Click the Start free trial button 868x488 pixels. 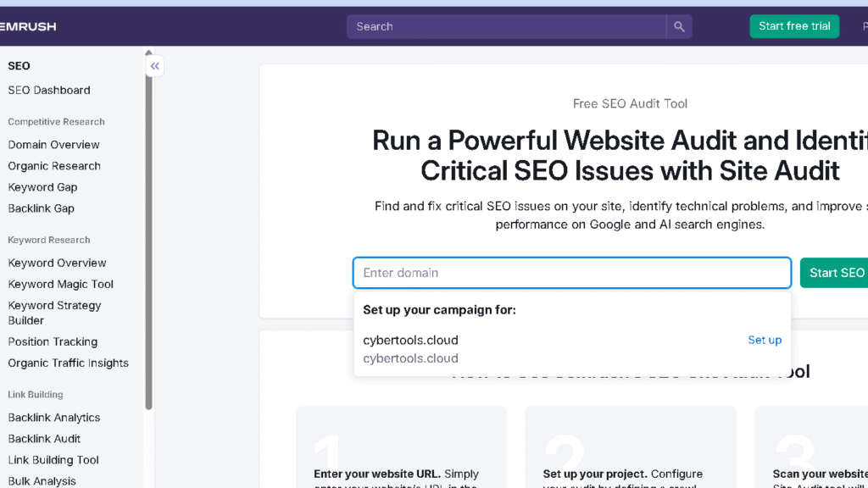click(794, 26)
